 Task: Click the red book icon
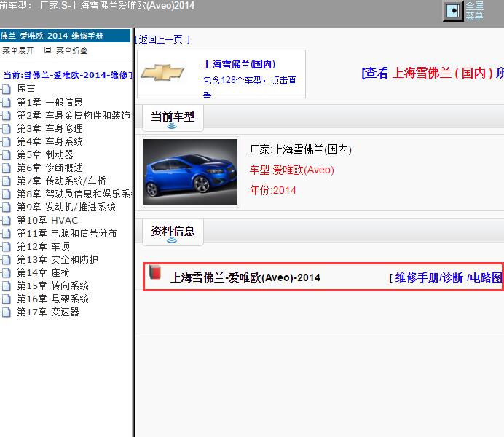pos(155,272)
